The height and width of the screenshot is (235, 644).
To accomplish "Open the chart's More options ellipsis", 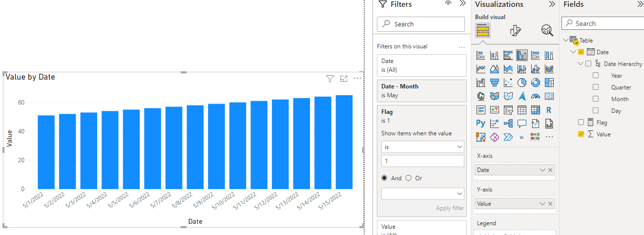I will (357, 78).
